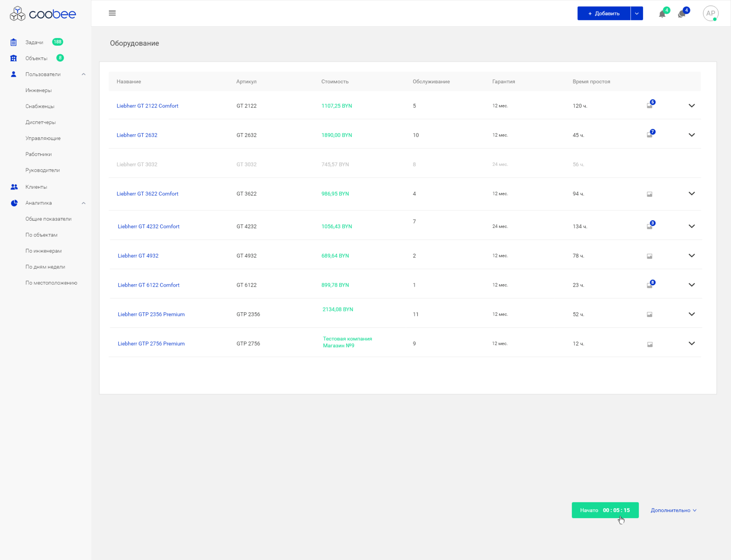This screenshot has width=731, height=560.
Task: Go to Задачи in sidebar
Action: [34, 42]
